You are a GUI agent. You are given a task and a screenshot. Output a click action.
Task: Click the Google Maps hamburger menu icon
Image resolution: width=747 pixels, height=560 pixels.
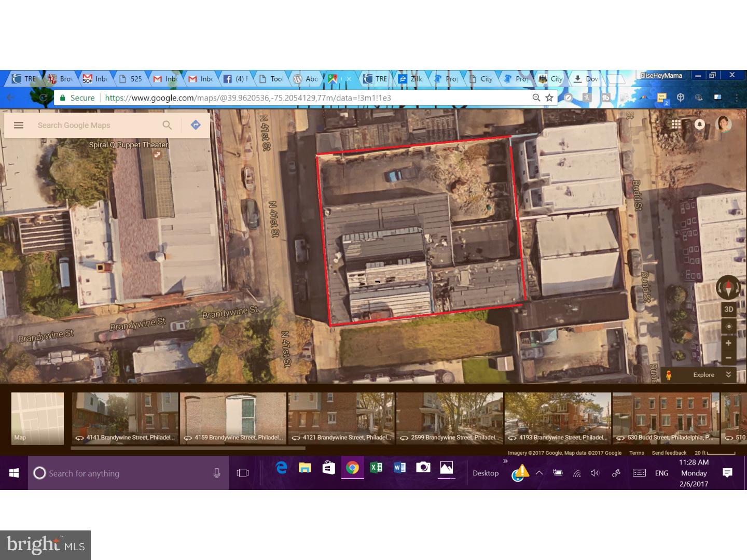tap(19, 124)
